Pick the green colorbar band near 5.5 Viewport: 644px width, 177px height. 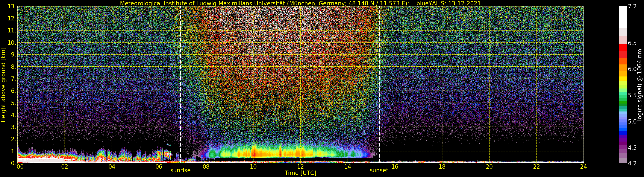click(x=623, y=95)
